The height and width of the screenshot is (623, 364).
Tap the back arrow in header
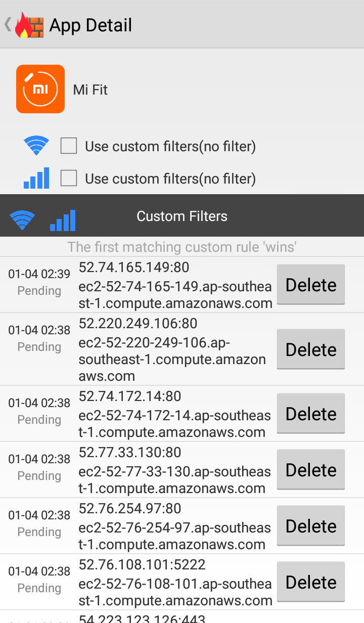(8, 24)
